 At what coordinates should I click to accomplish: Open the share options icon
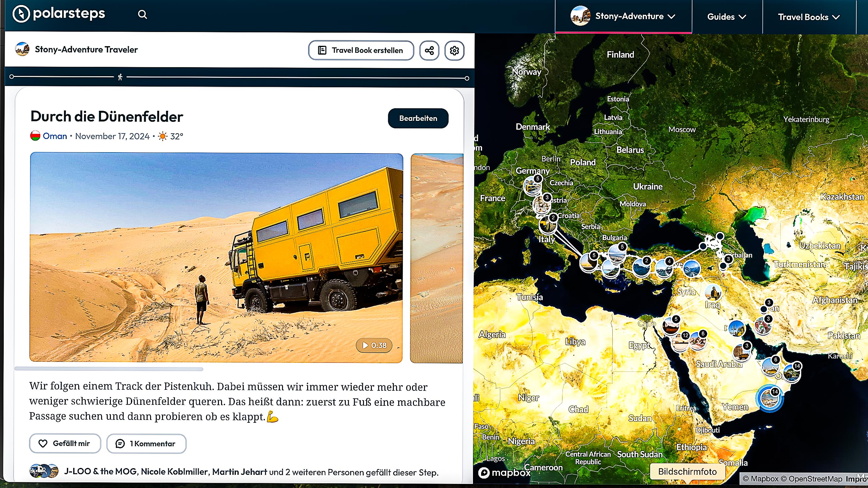click(429, 51)
